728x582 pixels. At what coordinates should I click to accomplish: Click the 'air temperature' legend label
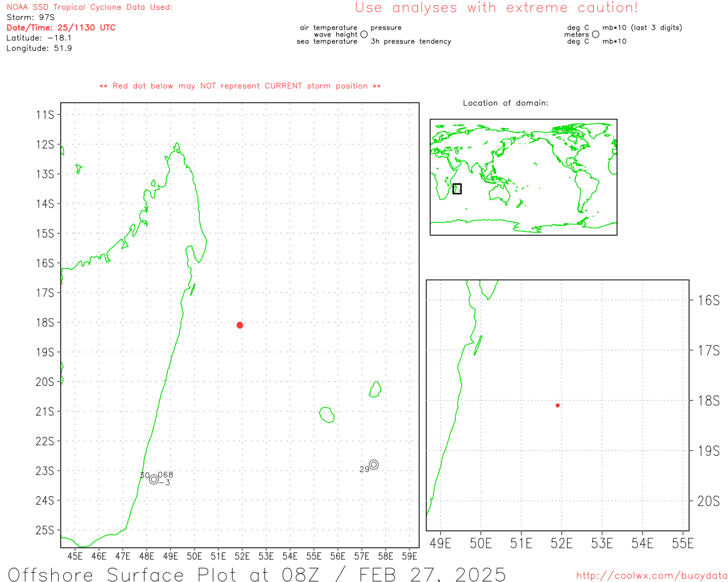tap(329, 28)
